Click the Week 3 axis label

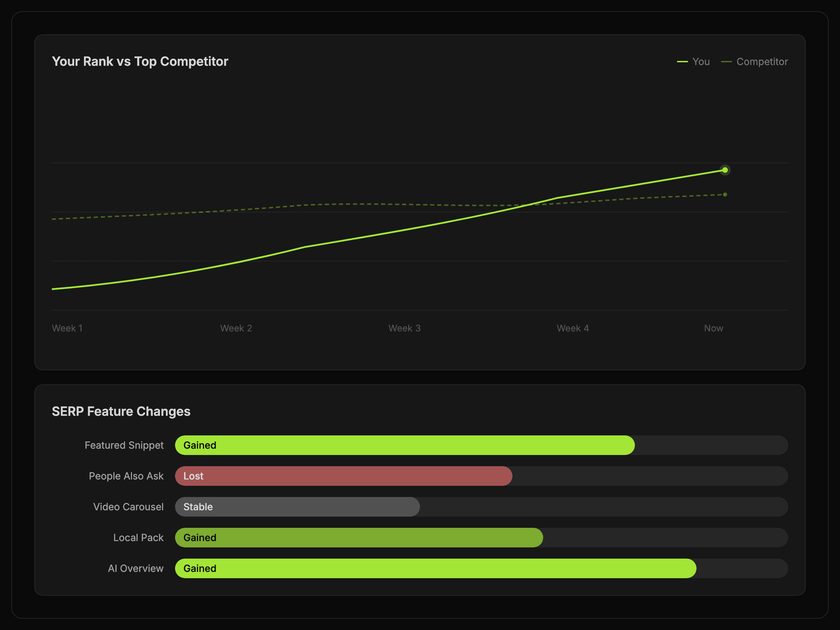(404, 328)
